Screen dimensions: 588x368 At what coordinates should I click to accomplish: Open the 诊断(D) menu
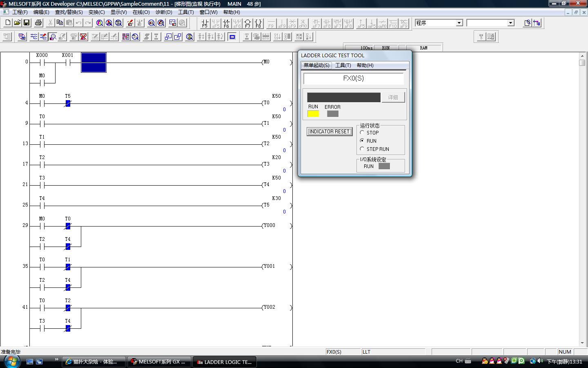pyautogui.click(x=164, y=12)
